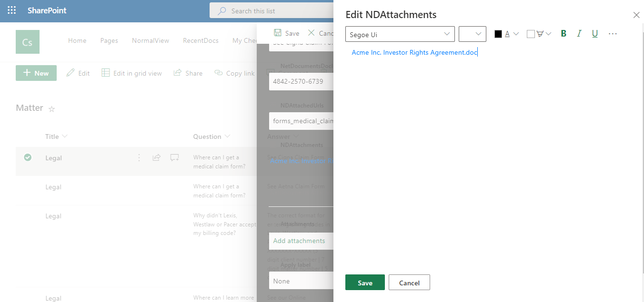Select the white highlight color swatch
The width and height of the screenshot is (644, 302).
tap(531, 34)
